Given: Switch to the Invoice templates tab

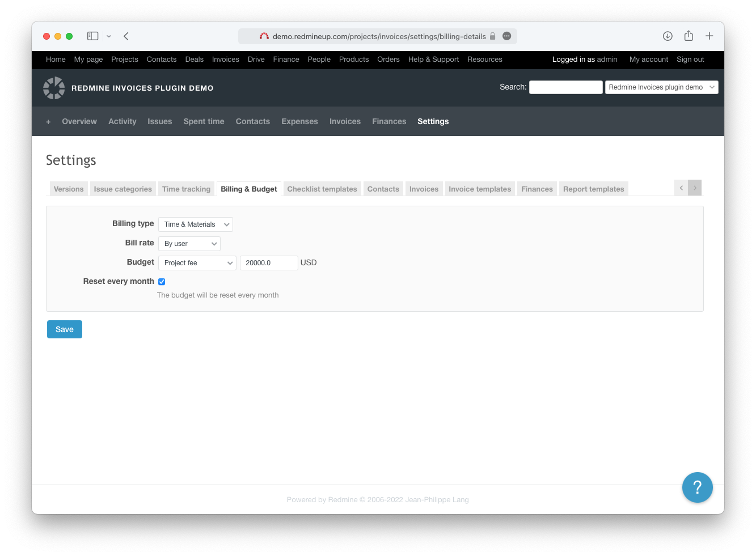Looking at the screenshot, I should pos(480,189).
